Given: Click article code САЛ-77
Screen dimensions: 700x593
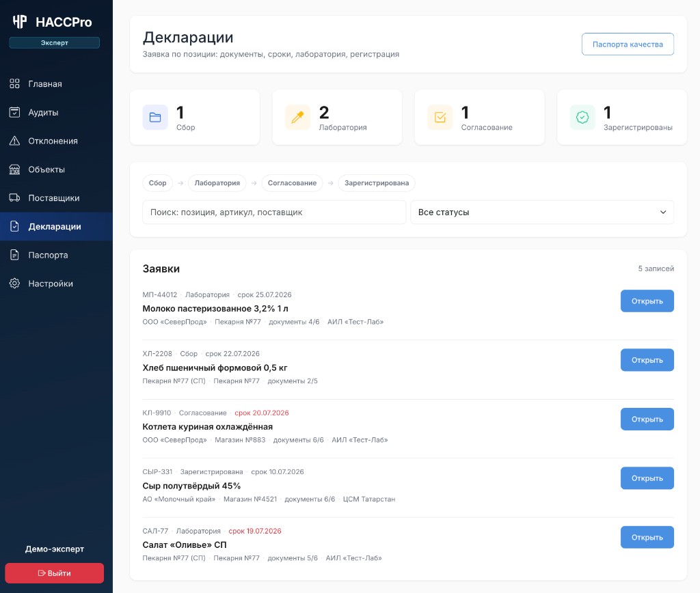Looking at the screenshot, I should tap(155, 531).
